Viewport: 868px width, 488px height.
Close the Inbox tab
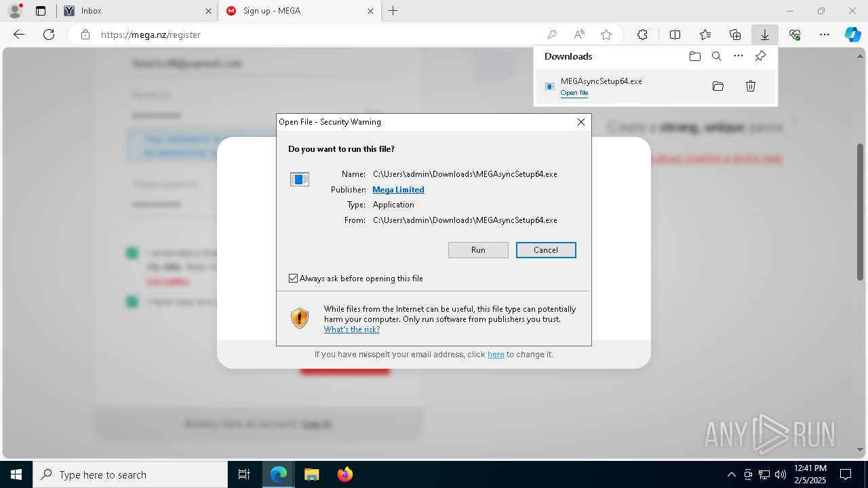[x=208, y=11]
